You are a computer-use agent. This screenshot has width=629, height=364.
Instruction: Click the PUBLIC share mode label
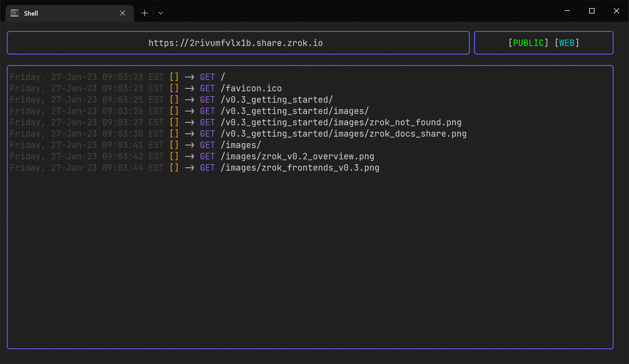tap(528, 43)
